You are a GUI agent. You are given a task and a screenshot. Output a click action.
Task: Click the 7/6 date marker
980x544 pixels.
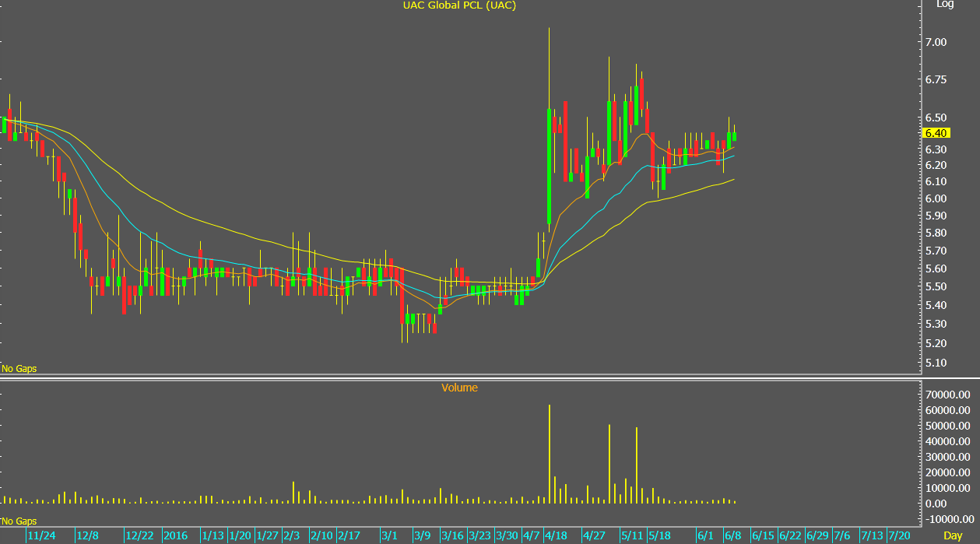[x=841, y=535]
